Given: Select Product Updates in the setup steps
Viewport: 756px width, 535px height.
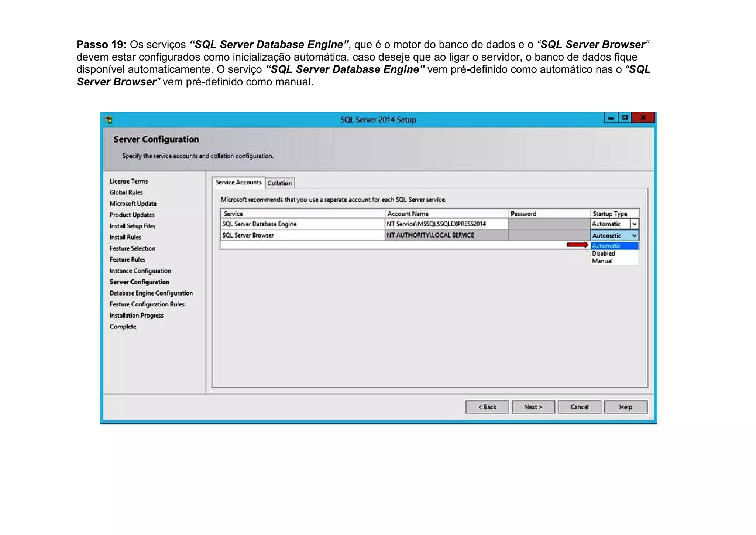Looking at the screenshot, I should click(x=132, y=215).
